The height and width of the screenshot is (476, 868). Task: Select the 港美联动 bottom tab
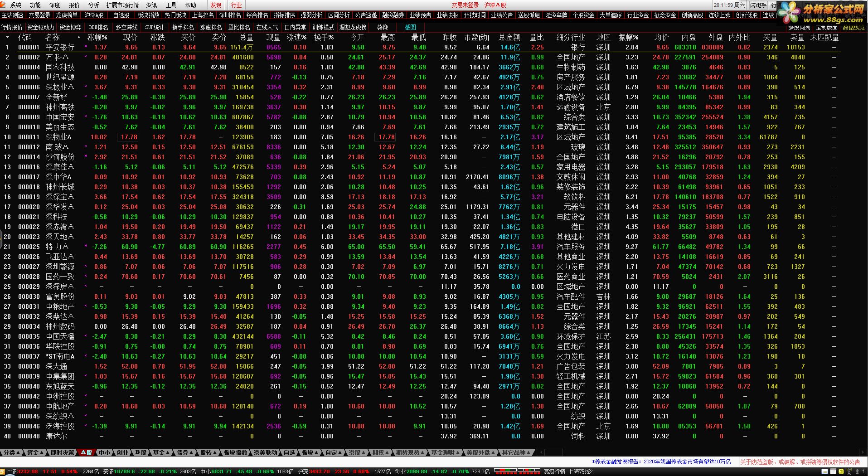point(265,452)
